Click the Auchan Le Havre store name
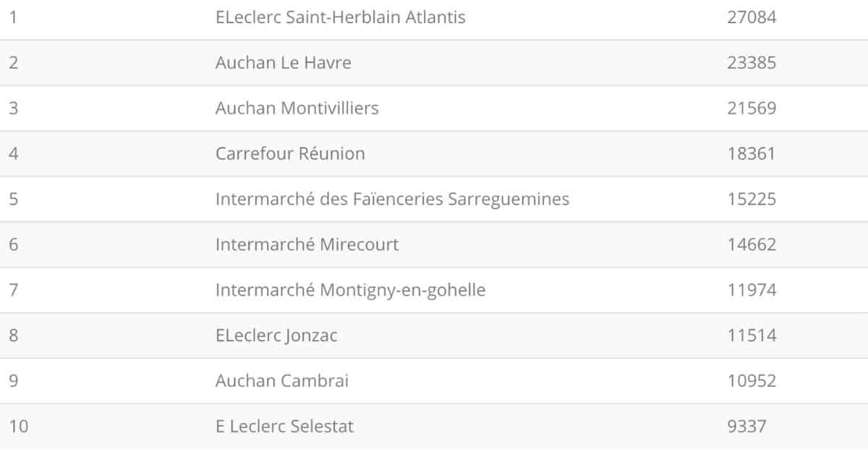The height and width of the screenshot is (454, 868). pyautogui.click(x=283, y=63)
